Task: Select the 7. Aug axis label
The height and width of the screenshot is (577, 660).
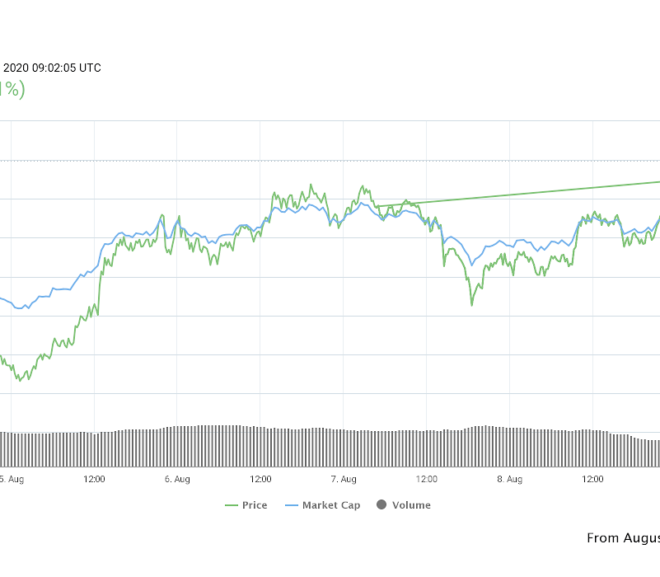Action: [343, 479]
